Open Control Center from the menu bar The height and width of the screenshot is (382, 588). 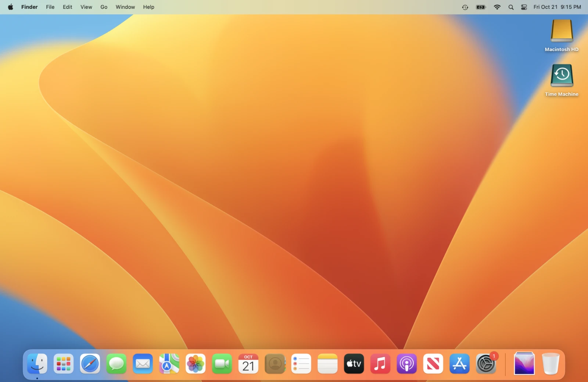pyautogui.click(x=524, y=7)
